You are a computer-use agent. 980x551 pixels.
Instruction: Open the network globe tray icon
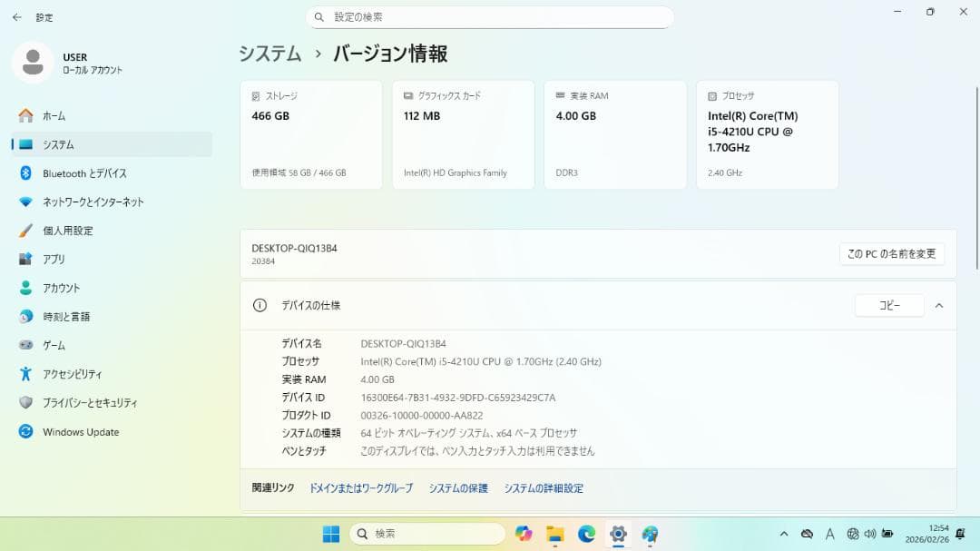pyautogui.click(x=852, y=534)
